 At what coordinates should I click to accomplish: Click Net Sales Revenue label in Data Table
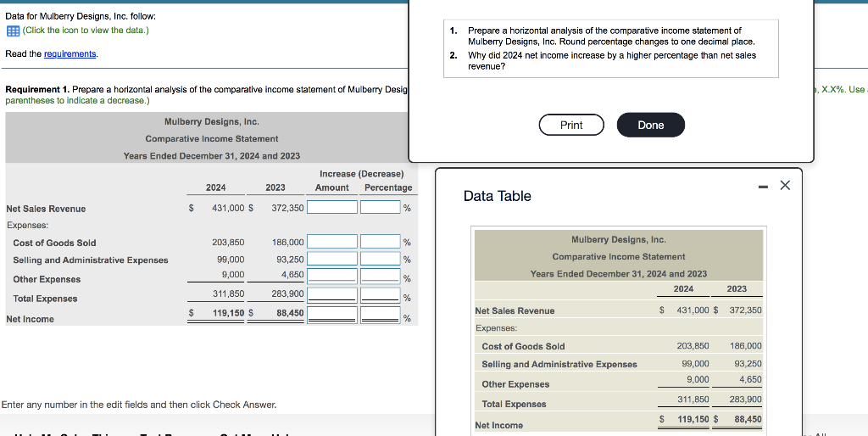(515, 311)
